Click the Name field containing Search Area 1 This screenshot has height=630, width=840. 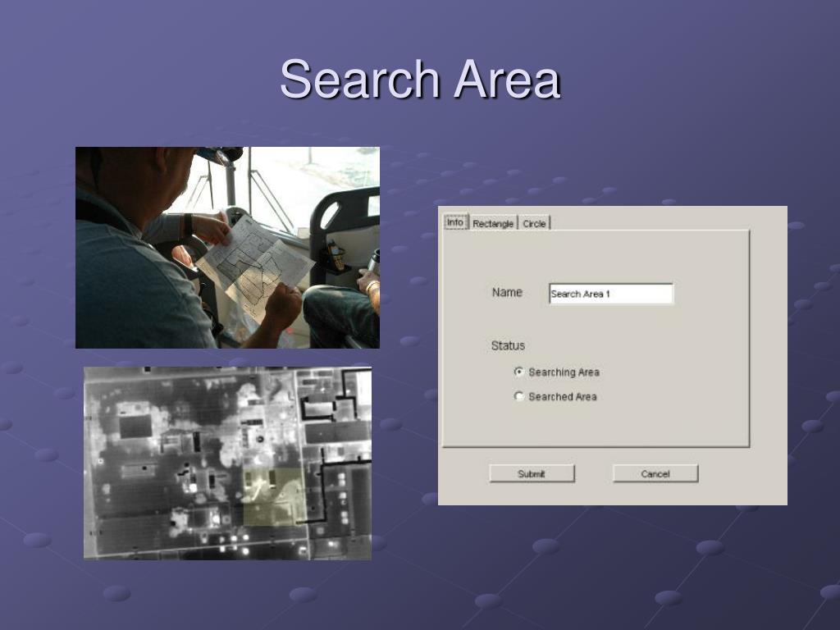(x=611, y=294)
